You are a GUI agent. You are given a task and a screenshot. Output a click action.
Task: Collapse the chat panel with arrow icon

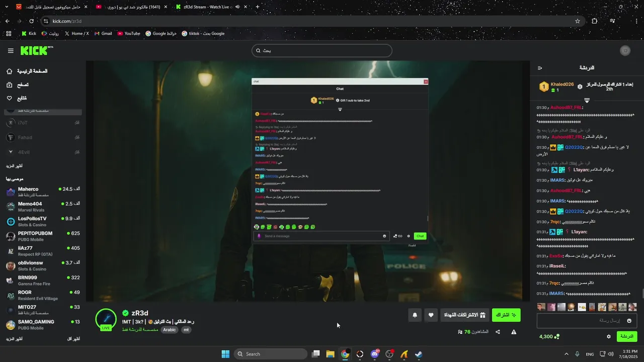pyautogui.click(x=540, y=68)
